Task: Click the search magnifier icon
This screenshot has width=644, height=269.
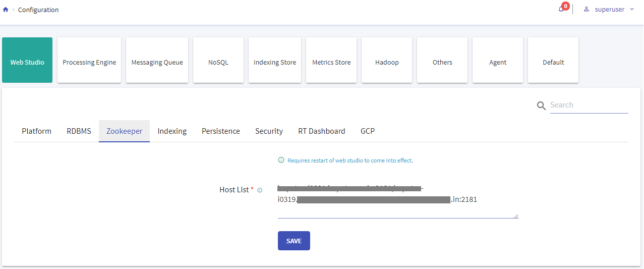Action: point(541,105)
